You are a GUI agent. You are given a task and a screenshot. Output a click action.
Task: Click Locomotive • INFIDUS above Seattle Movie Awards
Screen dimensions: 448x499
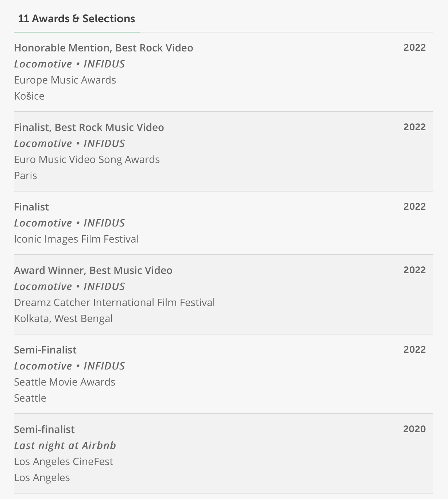click(x=69, y=366)
